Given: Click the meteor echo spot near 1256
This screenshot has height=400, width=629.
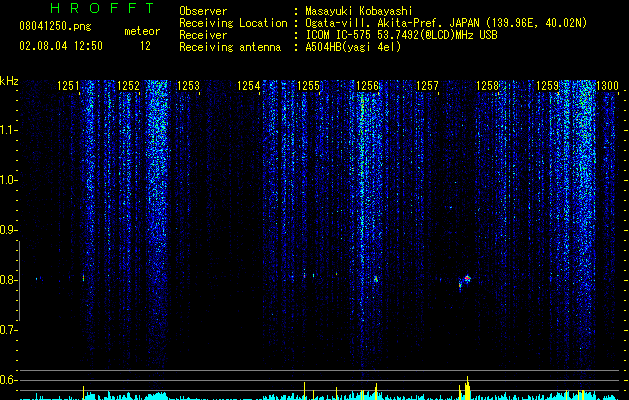Looking at the screenshot, I should [376, 278].
